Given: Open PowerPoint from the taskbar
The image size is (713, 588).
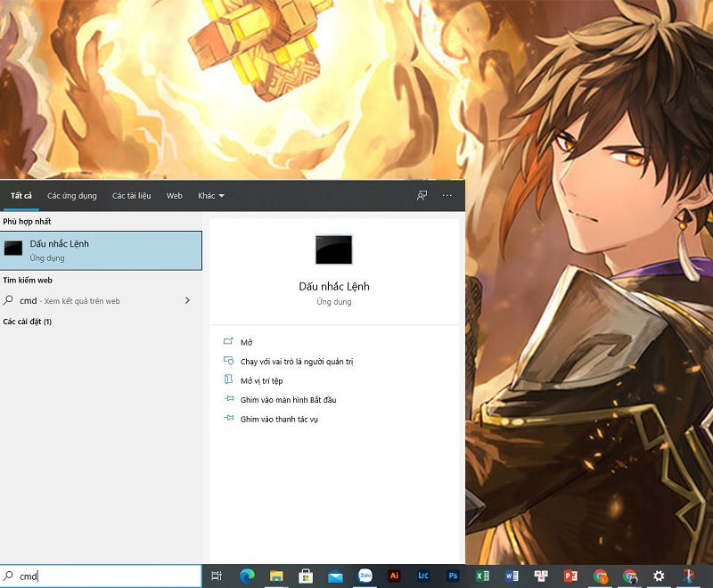Looking at the screenshot, I should [570, 576].
